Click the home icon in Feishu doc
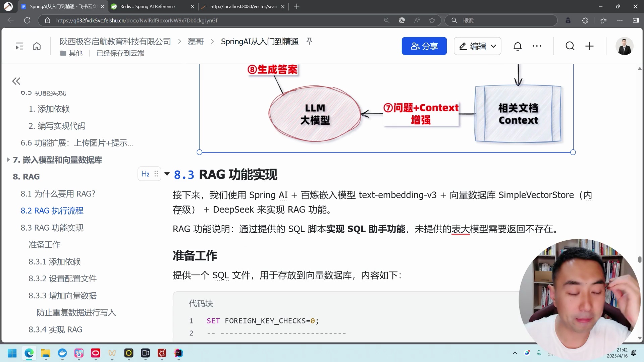 click(x=37, y=46)
